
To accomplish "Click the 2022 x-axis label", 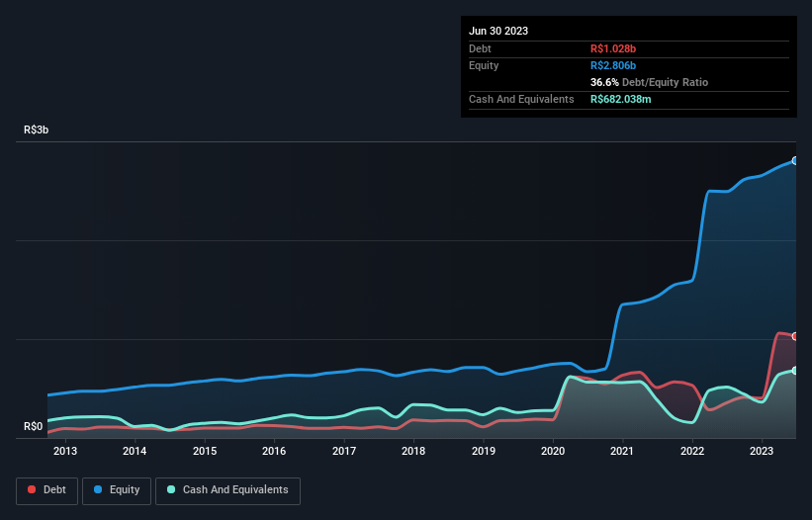I will click(692, 451).
